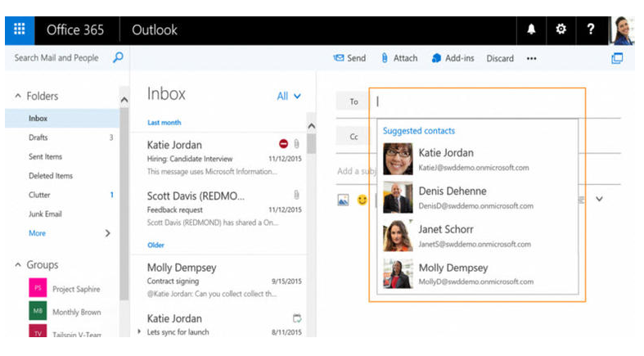Collapse the Groups section

(x=18, y=265)
